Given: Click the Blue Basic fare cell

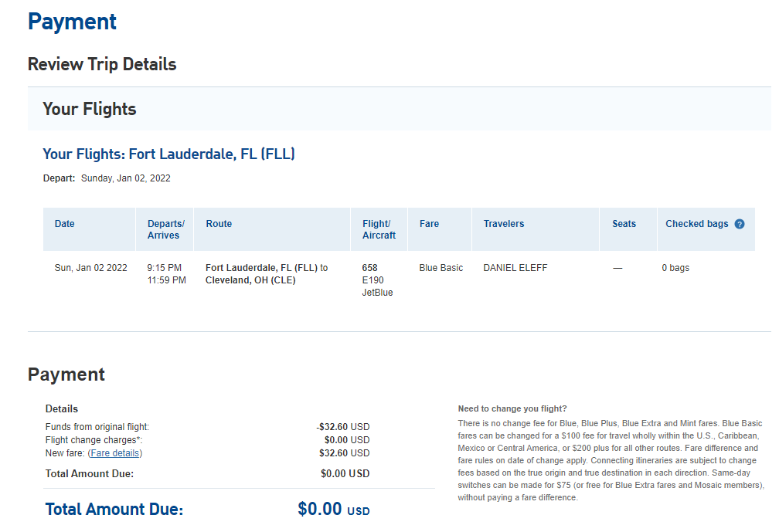Looking at the screenshot, I should coord(441,267).
